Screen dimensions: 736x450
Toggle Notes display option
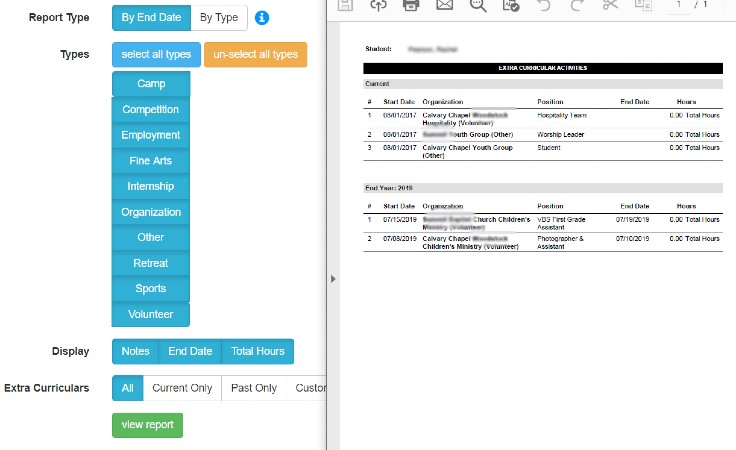pos(135,351)
